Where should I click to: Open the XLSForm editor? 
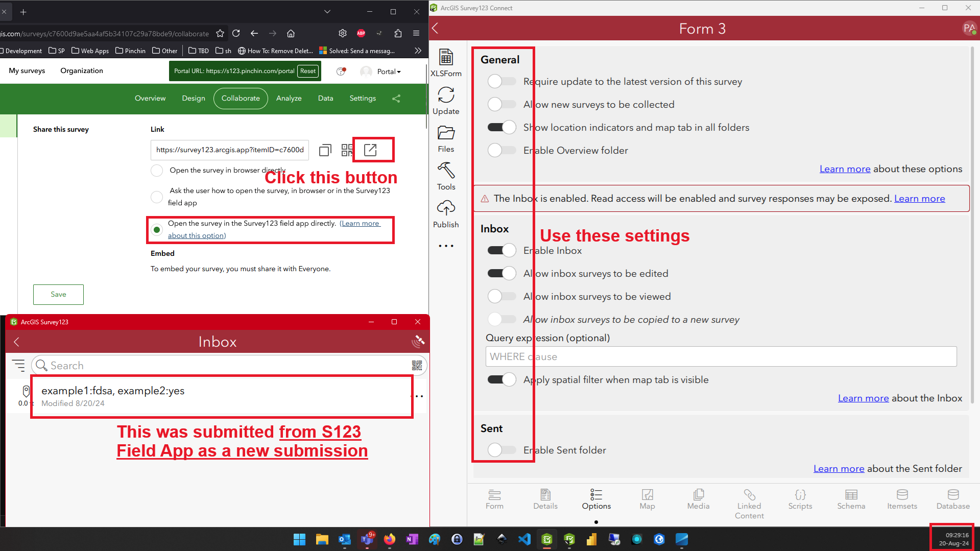446,62
